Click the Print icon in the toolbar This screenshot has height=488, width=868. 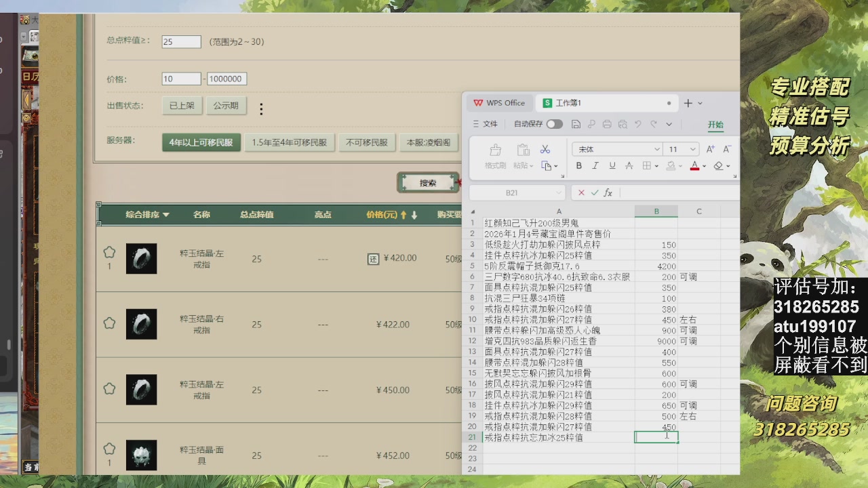(x=606, y=123)
